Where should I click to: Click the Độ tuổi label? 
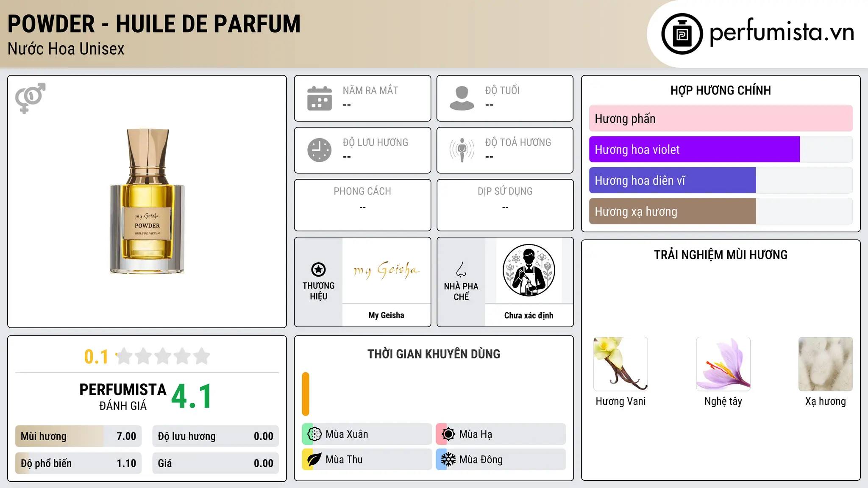coord(502,90)
